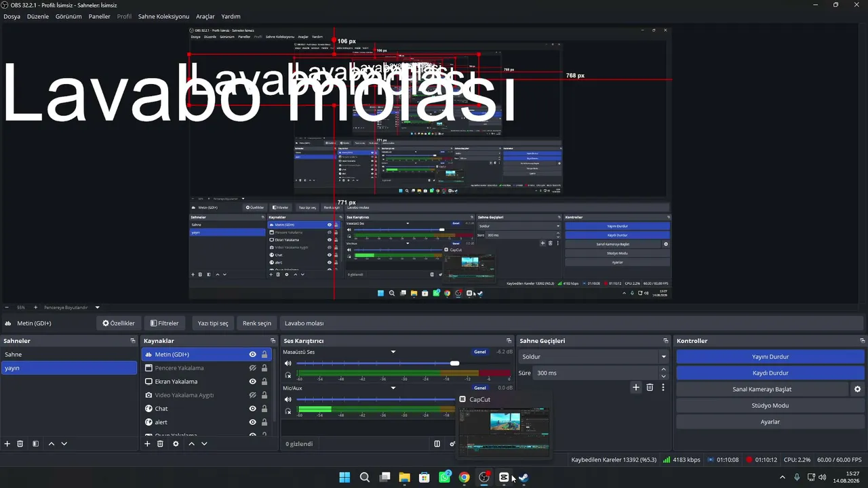The height and width of the screenshot is (488, 868).
Task: Toggle the lock on Ekran Yakalama source
Action: [x=264, y=382]
